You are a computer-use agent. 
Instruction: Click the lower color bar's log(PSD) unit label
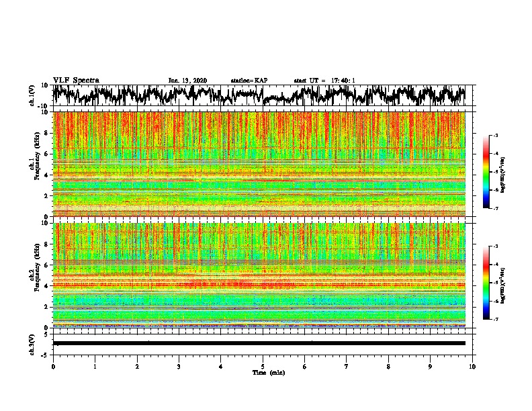tap(503, 285)
